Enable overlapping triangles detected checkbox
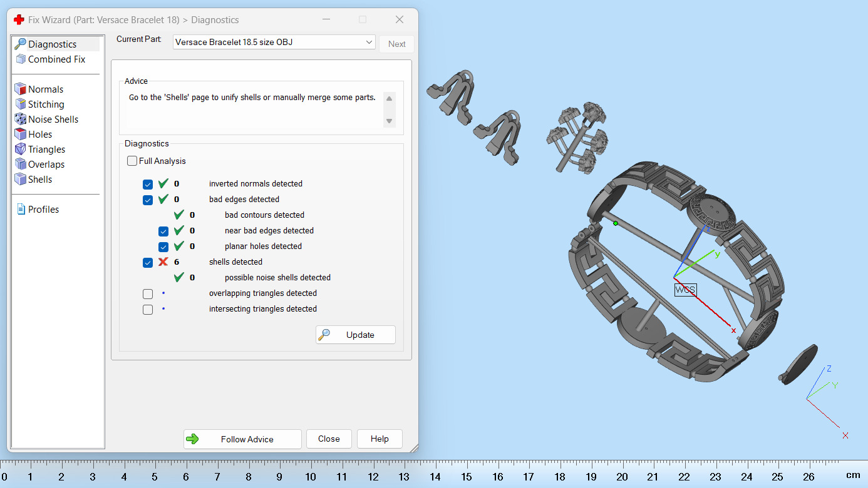868x488 pixels. point(148,294)
